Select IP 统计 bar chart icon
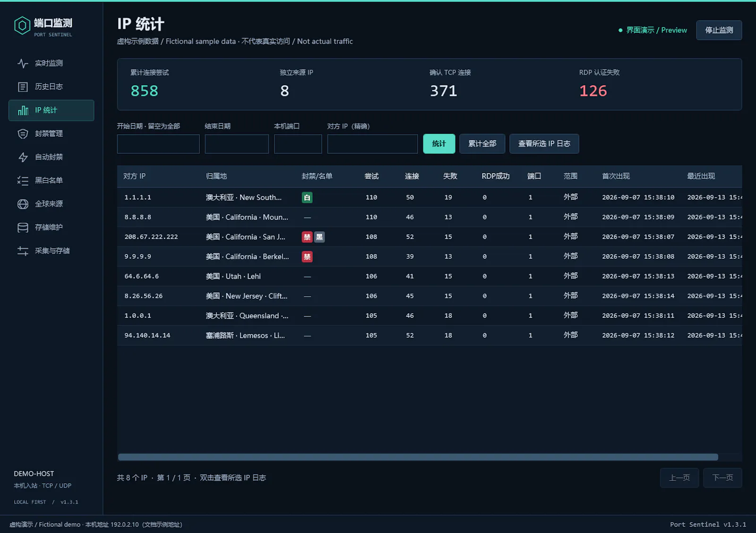Viewport: 756px width, 533px height. tap(23, 110)
